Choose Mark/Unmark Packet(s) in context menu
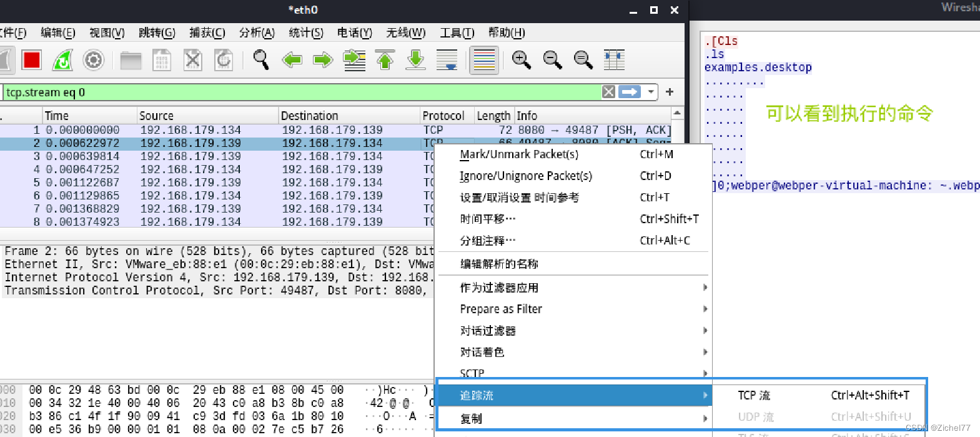Viewport: 980px width, 437px height. (x=573, y=154)
